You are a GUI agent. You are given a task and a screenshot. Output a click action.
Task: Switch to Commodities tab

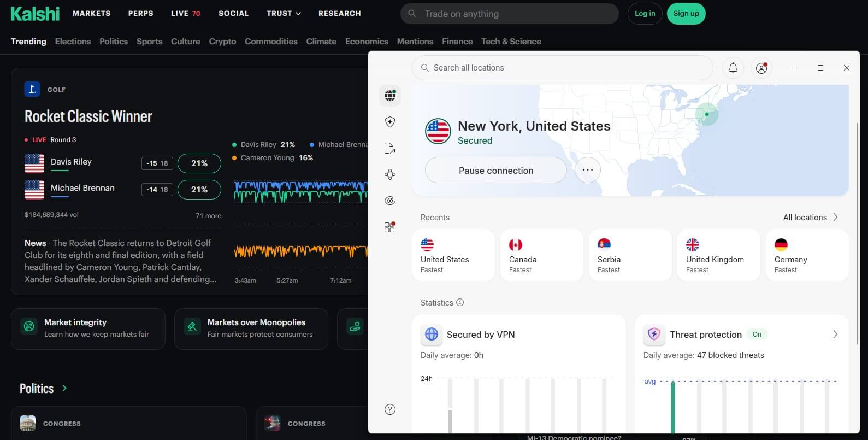(271, 42)
